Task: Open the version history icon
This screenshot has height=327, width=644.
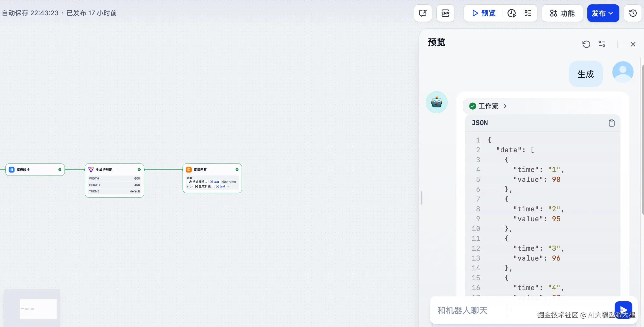Action: pos(633,13)
